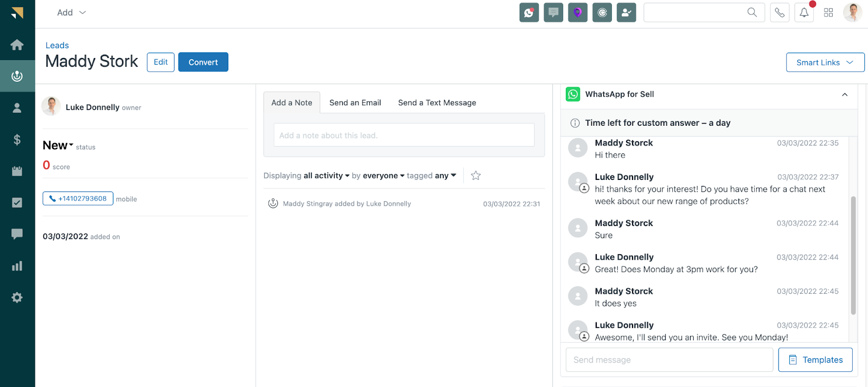Viewport: 868px width, 387px height.
Task: Open Leads section in sidebar
Action: 17,76
